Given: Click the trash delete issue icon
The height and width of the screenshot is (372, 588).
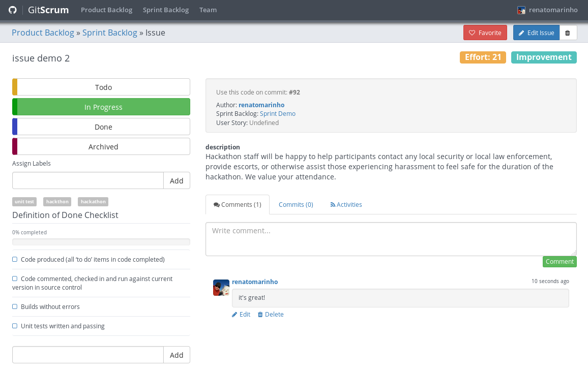Looking at the screenshot, I should [x=568, y=33].
